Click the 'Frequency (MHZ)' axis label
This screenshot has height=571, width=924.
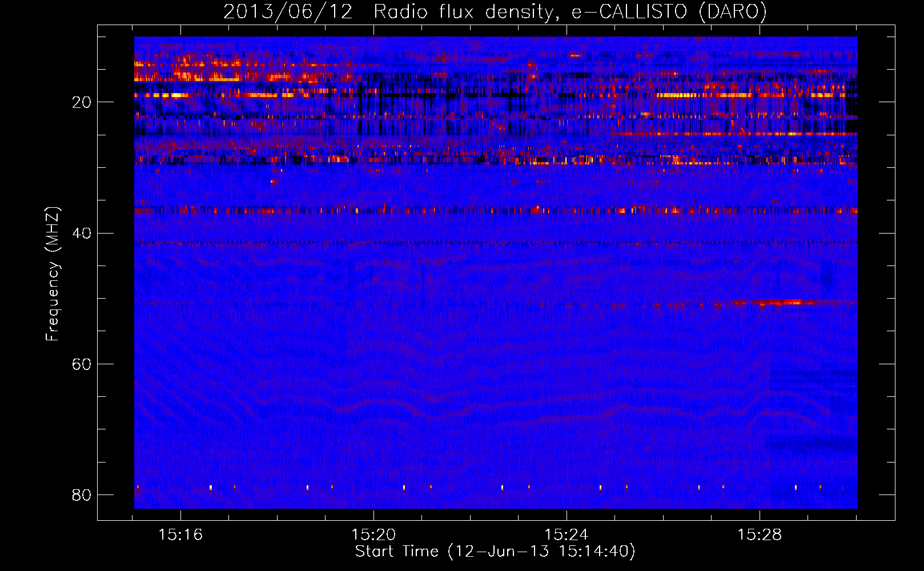coord(53,274)
